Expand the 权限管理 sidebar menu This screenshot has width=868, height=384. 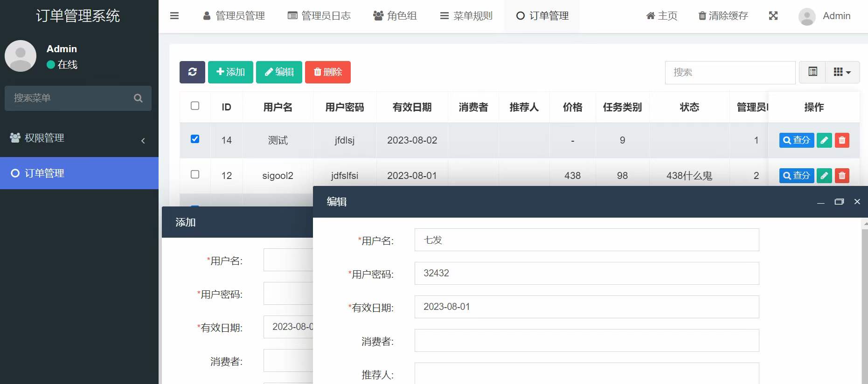79,138
